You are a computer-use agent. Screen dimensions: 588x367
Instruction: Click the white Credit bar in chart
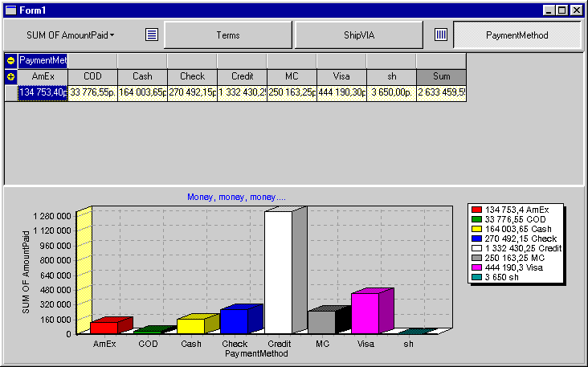pyautogui.click(x=278, y=273)
